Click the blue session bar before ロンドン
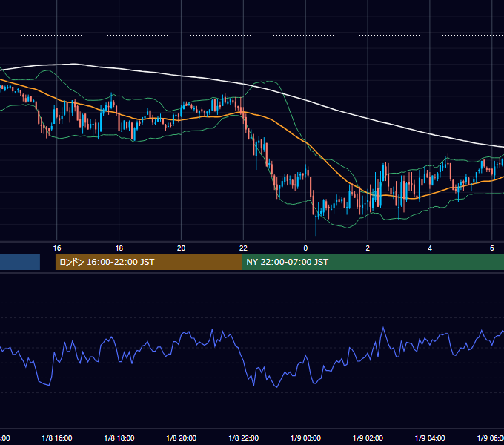 point(20,262)
